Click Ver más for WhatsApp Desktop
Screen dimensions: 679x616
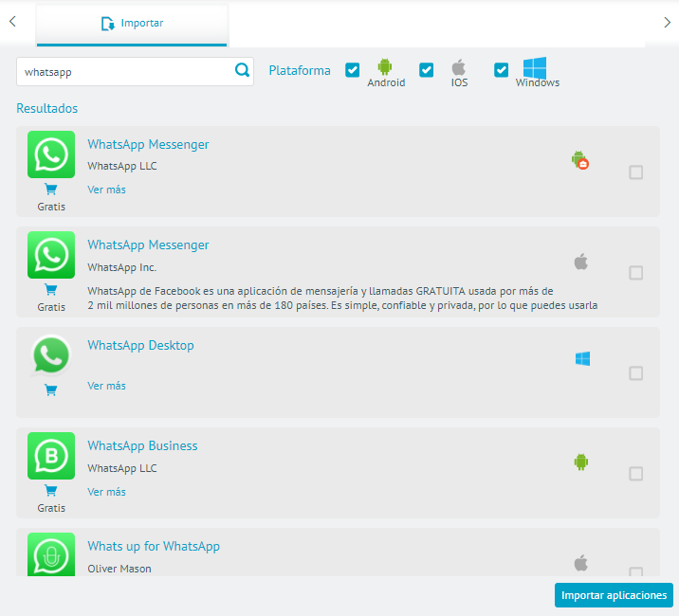(x=106, y=386)
